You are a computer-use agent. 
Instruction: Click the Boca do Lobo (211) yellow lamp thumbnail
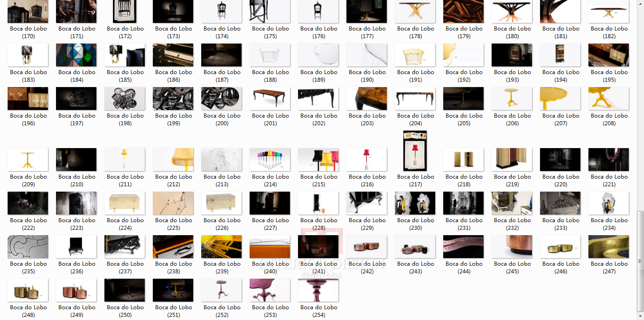pyautogui.click(x=125, y=159)
